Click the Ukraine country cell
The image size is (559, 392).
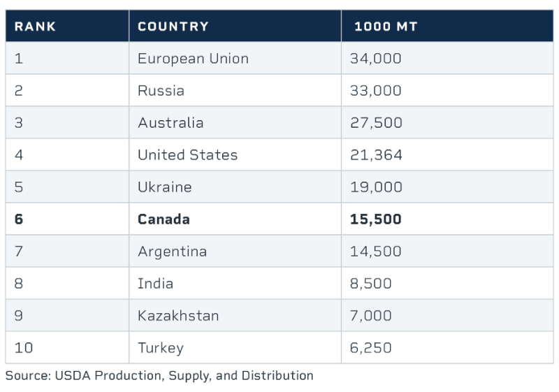[x=164, y=187]
